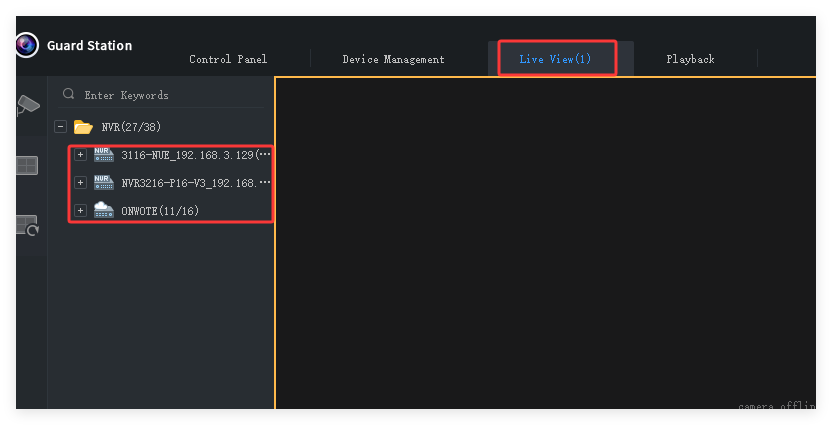
Task: Click the search magnifier icon
Action: pos(69,95)
